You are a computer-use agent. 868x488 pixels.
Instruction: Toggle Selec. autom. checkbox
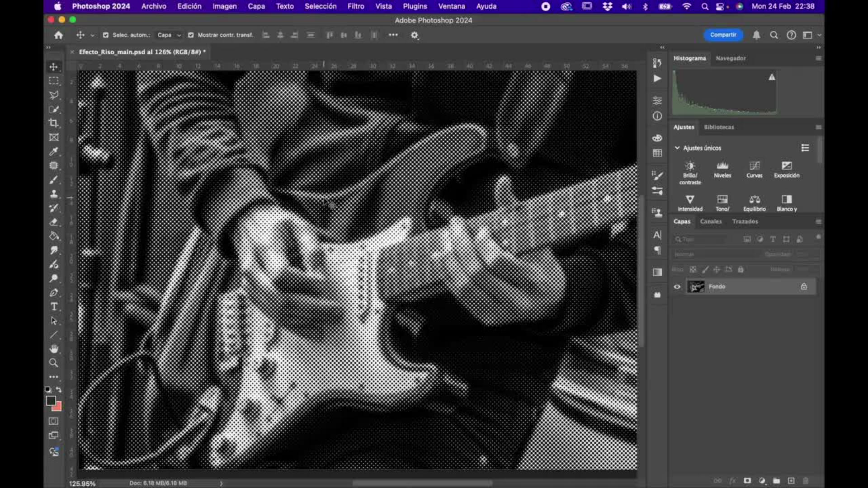pos(106,35)
